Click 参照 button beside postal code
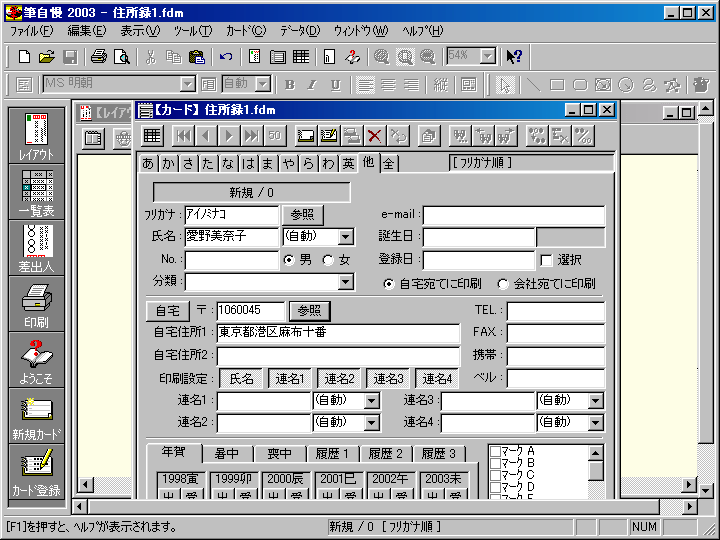The width and height of the screenshot is (720, 540). click(309, 311)
